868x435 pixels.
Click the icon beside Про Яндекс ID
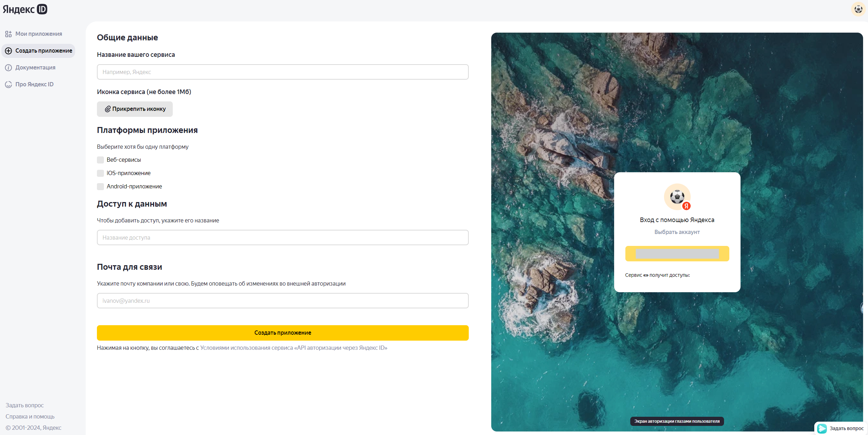pos(8,85)
